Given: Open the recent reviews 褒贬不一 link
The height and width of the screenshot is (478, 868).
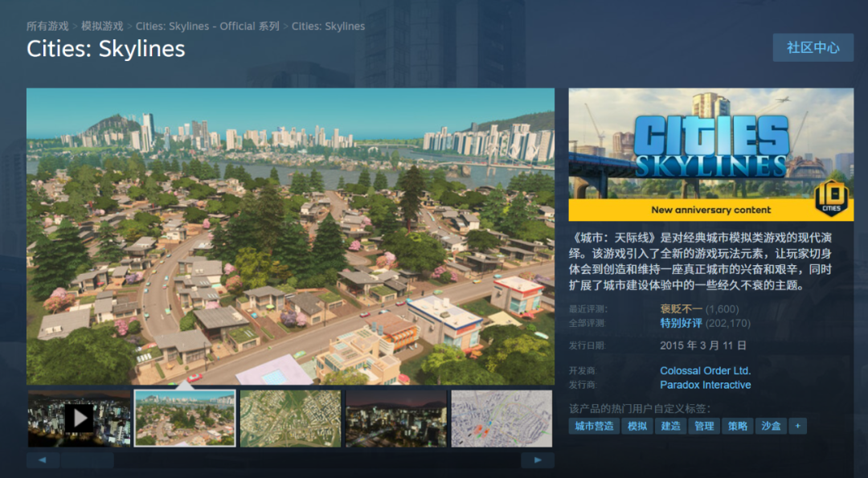Looking at the screenshot, I should coord(681,309).
